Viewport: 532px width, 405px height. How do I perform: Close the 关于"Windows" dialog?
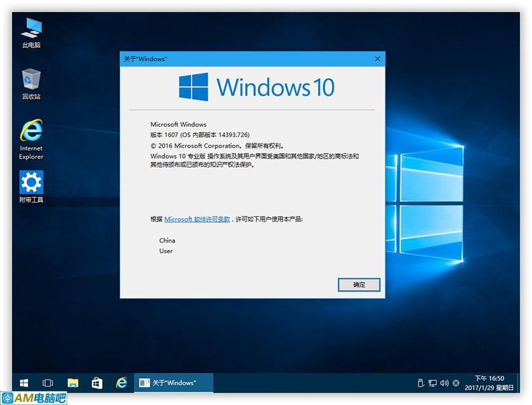pyautogui.click(x=377, y=58)
